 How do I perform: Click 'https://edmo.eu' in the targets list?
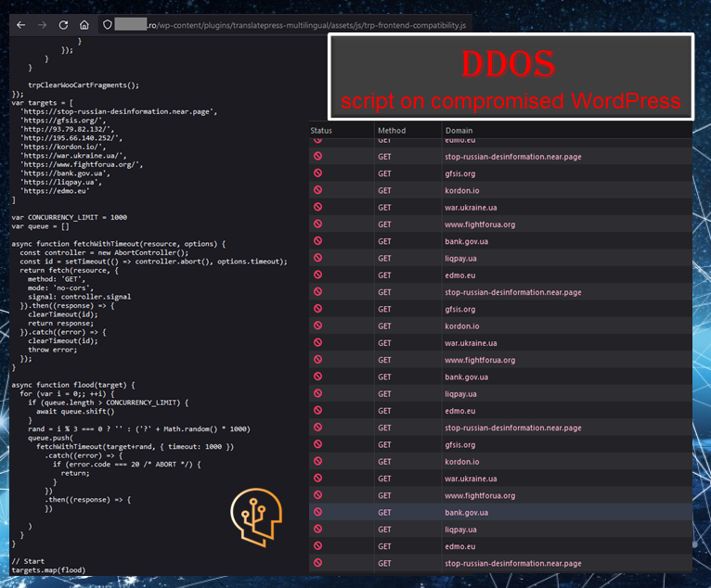[x=55, y=191]
